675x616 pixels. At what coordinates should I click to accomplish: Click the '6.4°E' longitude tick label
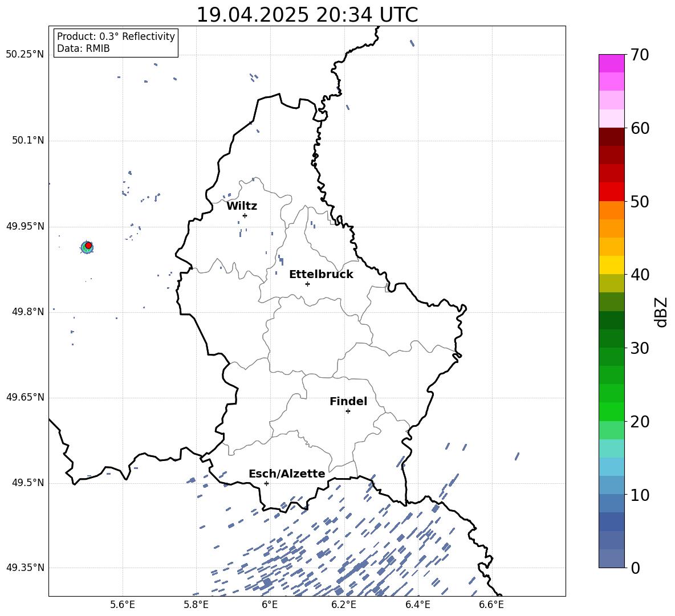[x=417, y=605]
